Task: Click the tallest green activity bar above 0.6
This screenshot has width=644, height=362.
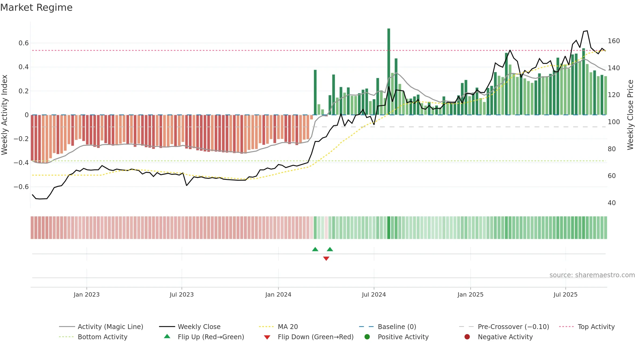Action: pyautogui.click(x=389, y=72)
